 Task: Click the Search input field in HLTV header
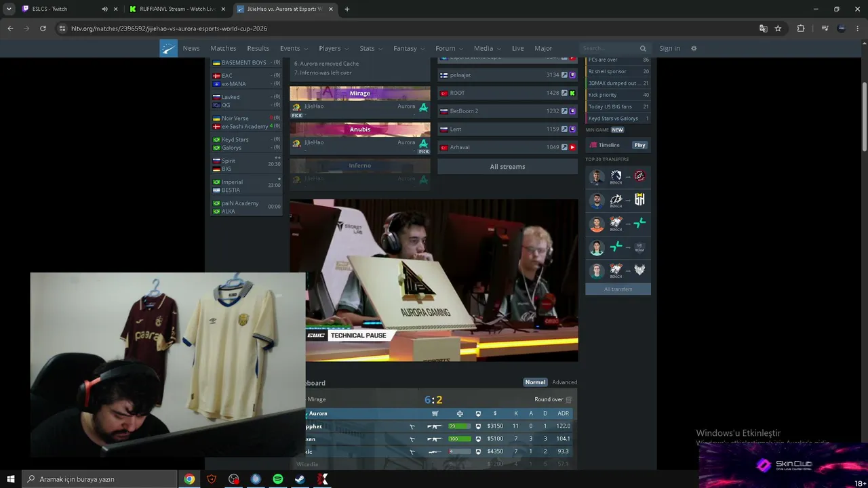pos(610,49)
